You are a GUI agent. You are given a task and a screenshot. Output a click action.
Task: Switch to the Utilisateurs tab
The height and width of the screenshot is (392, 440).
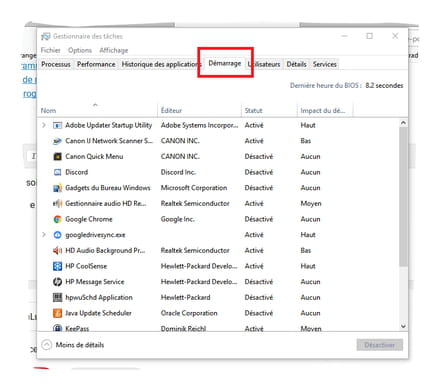[x=265, y=64]
